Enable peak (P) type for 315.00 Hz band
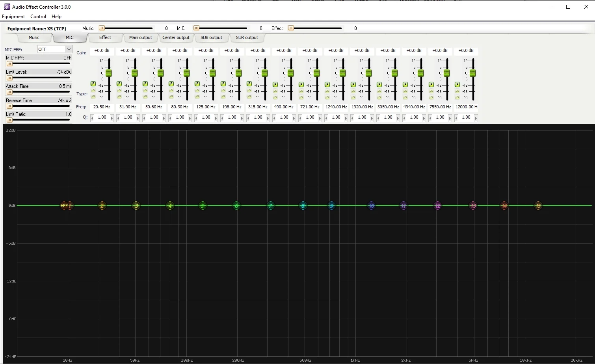 pyautogui.click(x=249, y=84)
